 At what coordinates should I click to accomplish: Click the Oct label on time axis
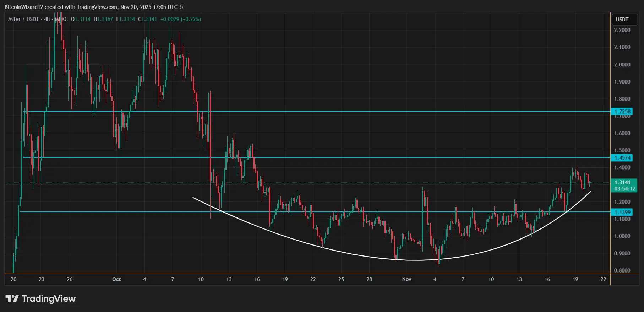pos(116,279)
